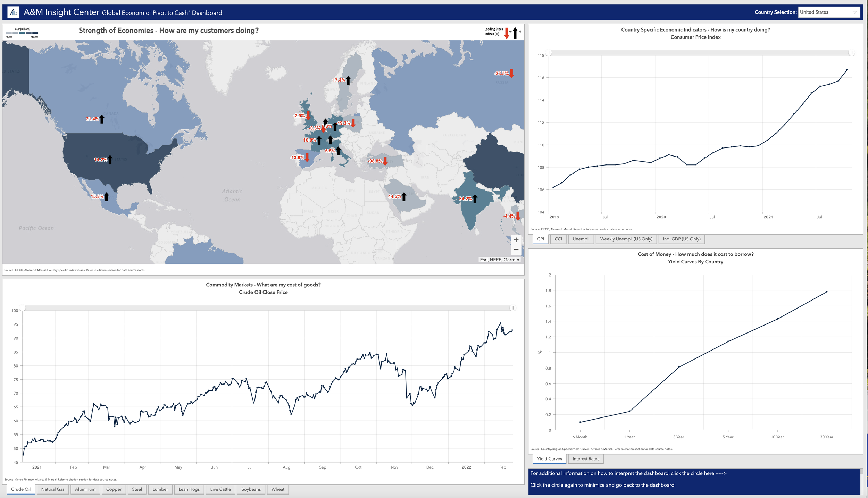Select the Copper commodity tab
The image size is (868, 498).
[x=114, y=489]
